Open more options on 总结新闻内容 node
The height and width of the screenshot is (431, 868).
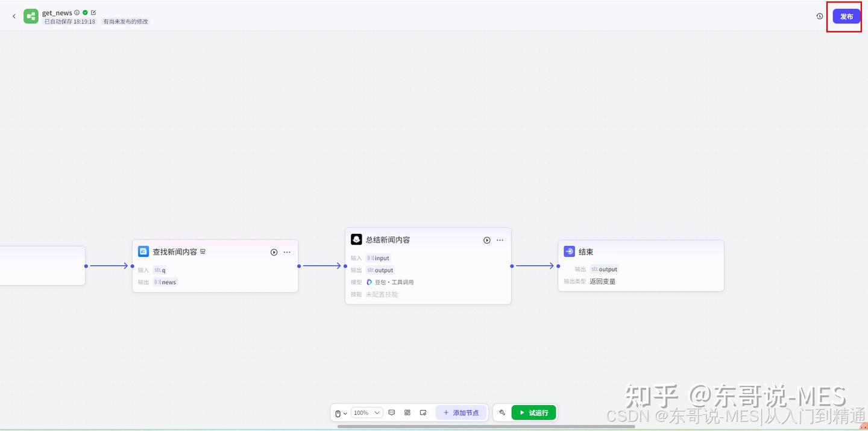[500, 240]
